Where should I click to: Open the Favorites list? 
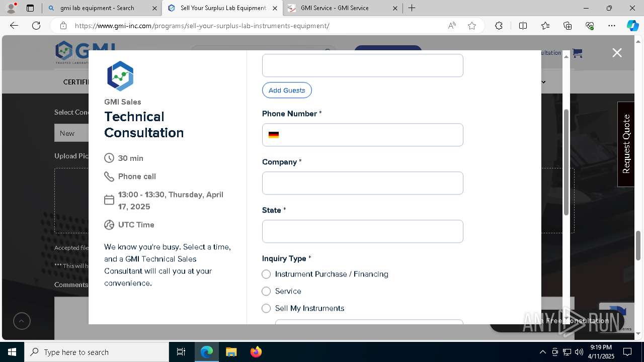click(545, 26)
